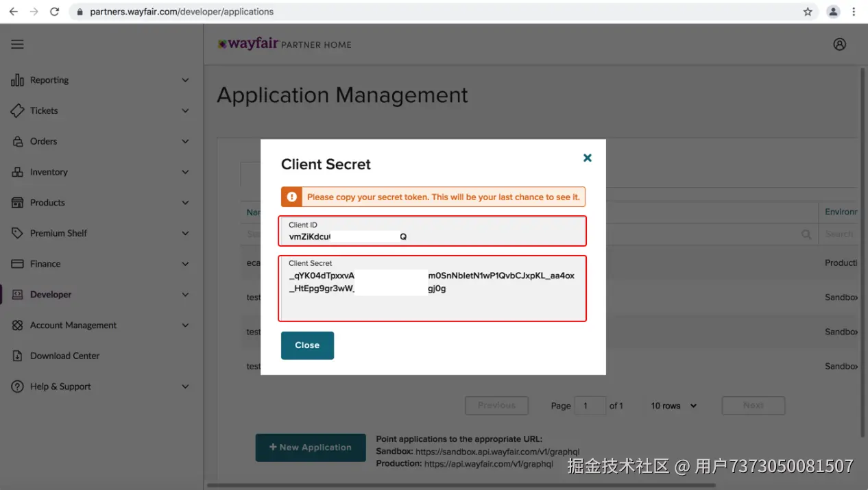Click the page number input box
The height and width of the screenshot is (490, 868).
point(590,406)
